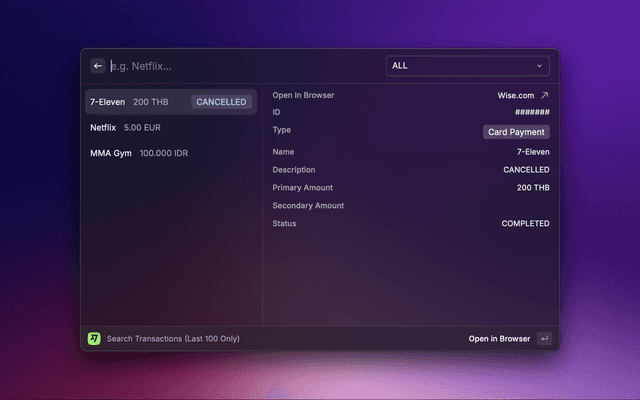Open the ALL filter dropdown
This screenshot has height=400, width=640.
point(467,66)
